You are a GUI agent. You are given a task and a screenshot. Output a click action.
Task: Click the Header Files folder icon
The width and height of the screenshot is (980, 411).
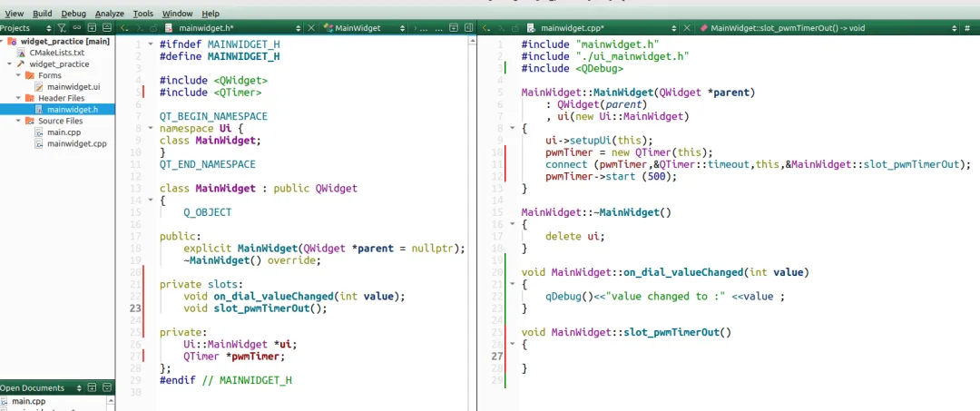(x=29, y=98)
